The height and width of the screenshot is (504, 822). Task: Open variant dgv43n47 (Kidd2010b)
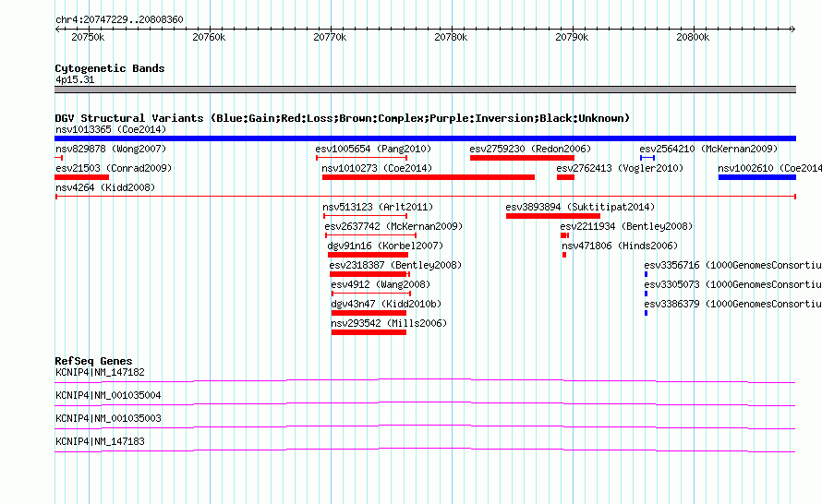(x=386, y=304)
